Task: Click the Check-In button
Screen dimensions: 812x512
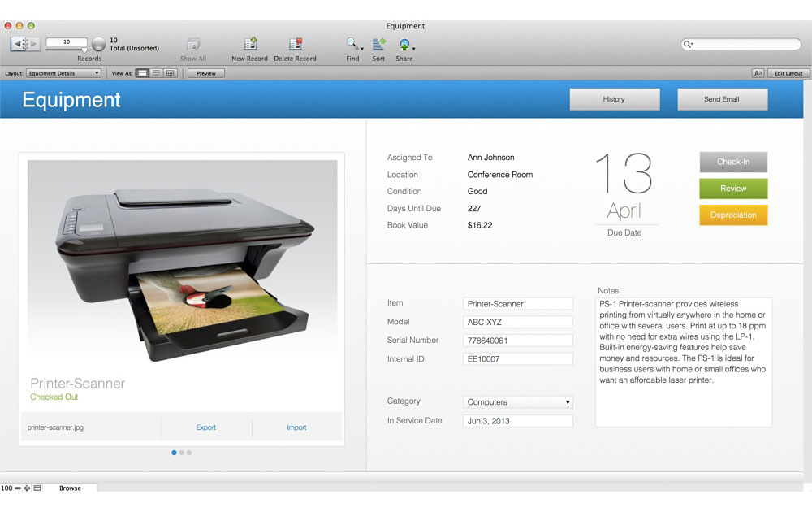Action: pos(733,163)
